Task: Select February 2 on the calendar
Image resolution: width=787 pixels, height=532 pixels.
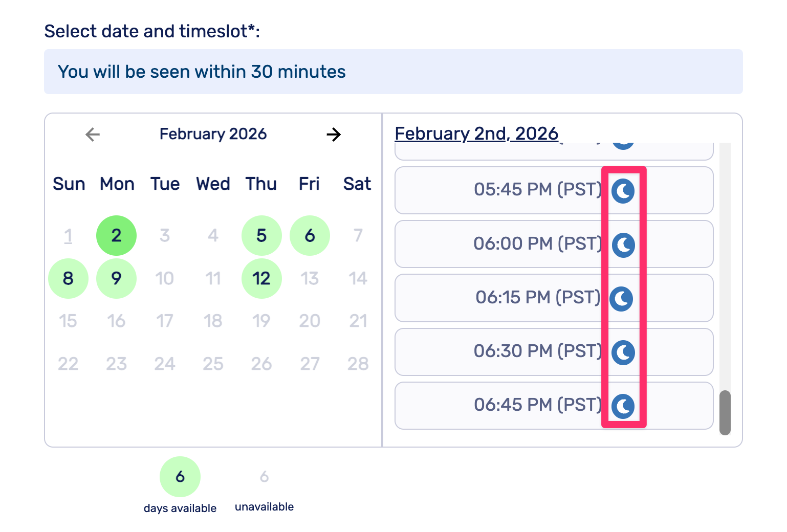Action: [x=117, y=235]
